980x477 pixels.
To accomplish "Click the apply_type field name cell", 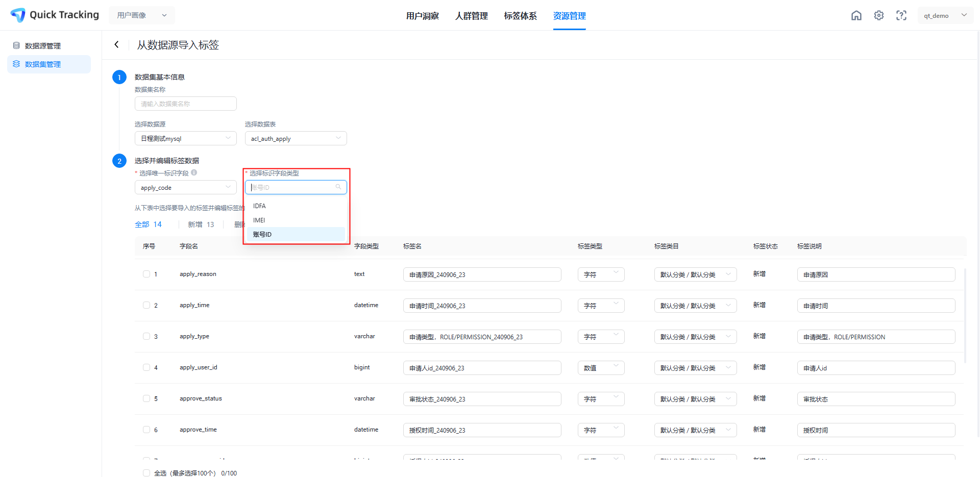I will point(194,336).
